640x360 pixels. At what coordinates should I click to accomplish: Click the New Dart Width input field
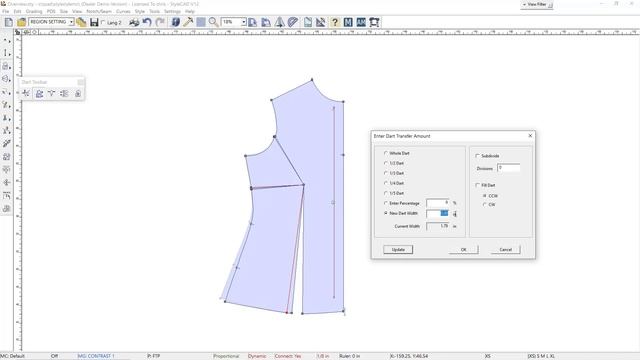[x=438, y=213]
